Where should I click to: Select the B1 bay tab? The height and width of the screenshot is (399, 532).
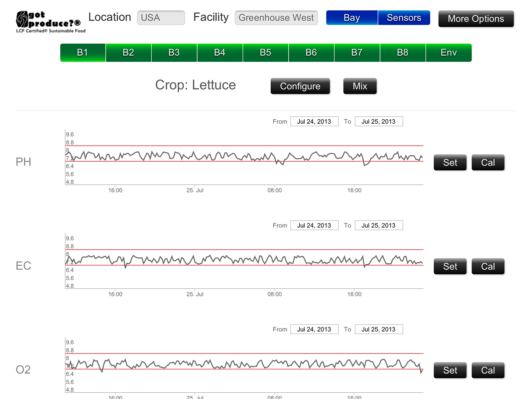pyautogui.click(x=83, y=53)
